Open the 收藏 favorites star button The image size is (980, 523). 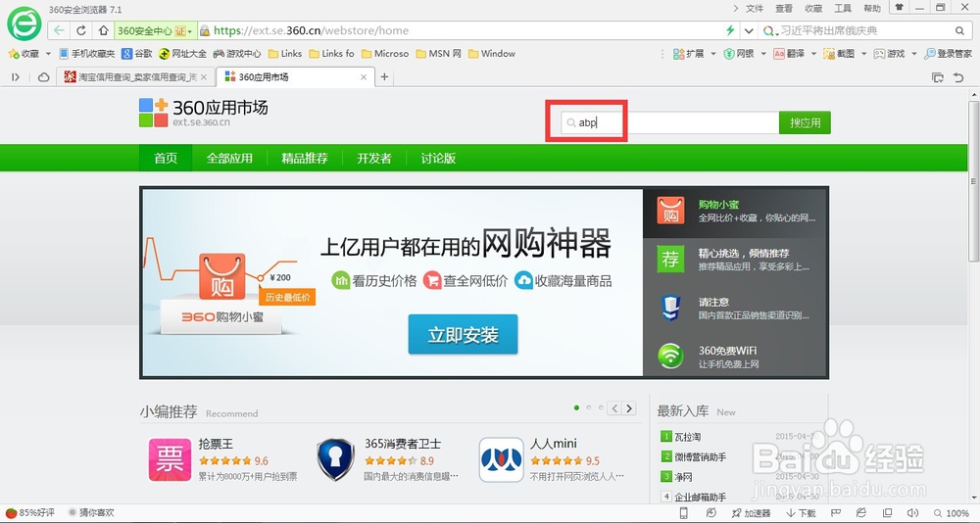(x=24, y=54)
